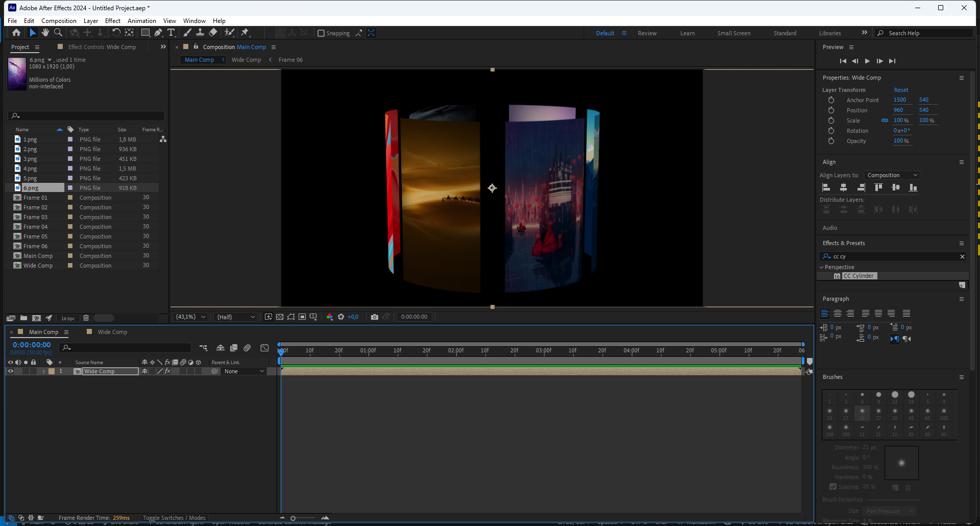Open the viewer resolution Half dropdown

pyautogui.click(x=236, y=317)
